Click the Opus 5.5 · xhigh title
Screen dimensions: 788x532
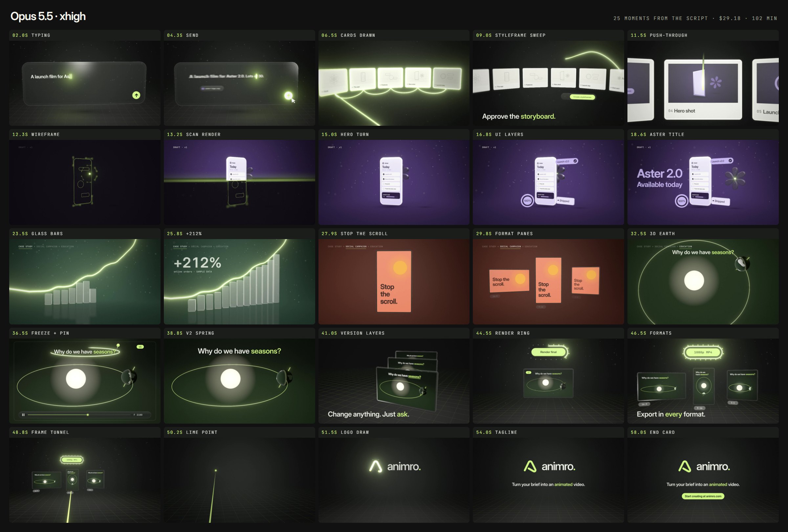(48, 16)
